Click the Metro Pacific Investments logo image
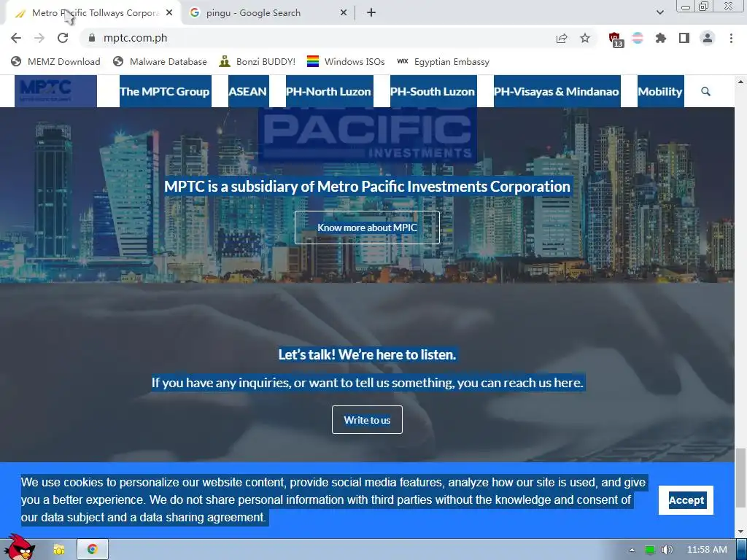The height and width of the screenshot is (560, 747). click(x=368, y=135)
